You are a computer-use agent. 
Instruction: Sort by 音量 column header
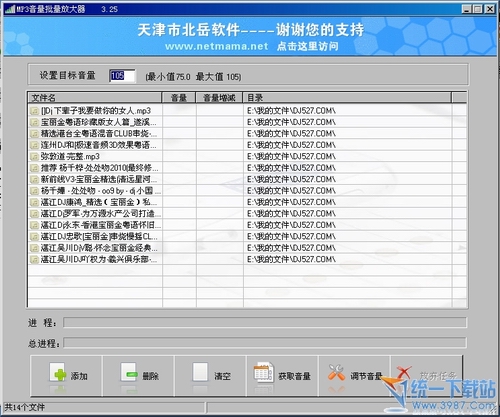pyautogui.click(x=179, y=98)
